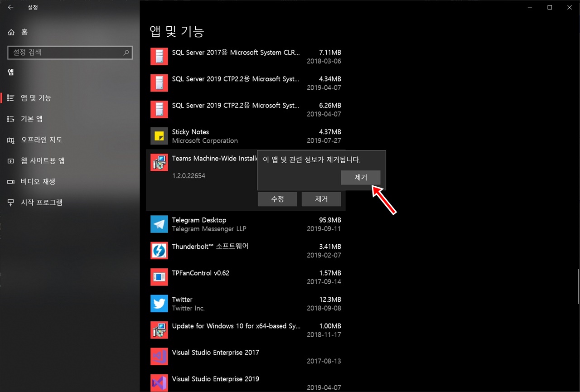This screenshot has height=392, width=580.
Task: Click the Twitter bird app icon
Action: (x=159, y=304)
